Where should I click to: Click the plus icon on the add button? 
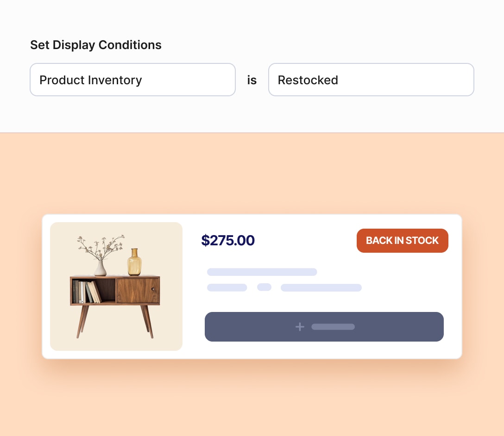click(x=300, y=327)
